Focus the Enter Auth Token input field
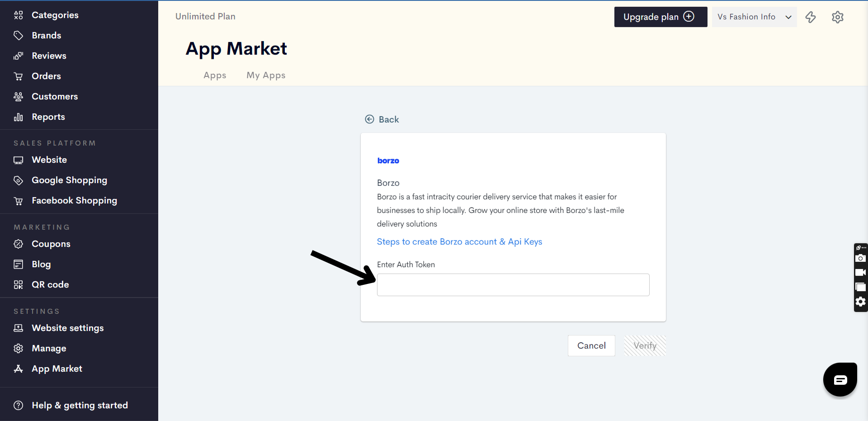868x421 pixels. (x=513, y=285)
